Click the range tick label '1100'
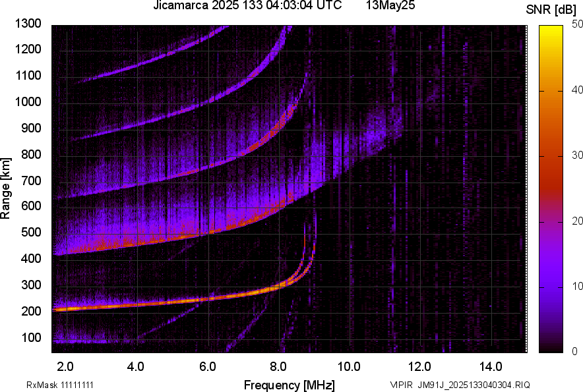Screen dimensions: 583x392 28,76
